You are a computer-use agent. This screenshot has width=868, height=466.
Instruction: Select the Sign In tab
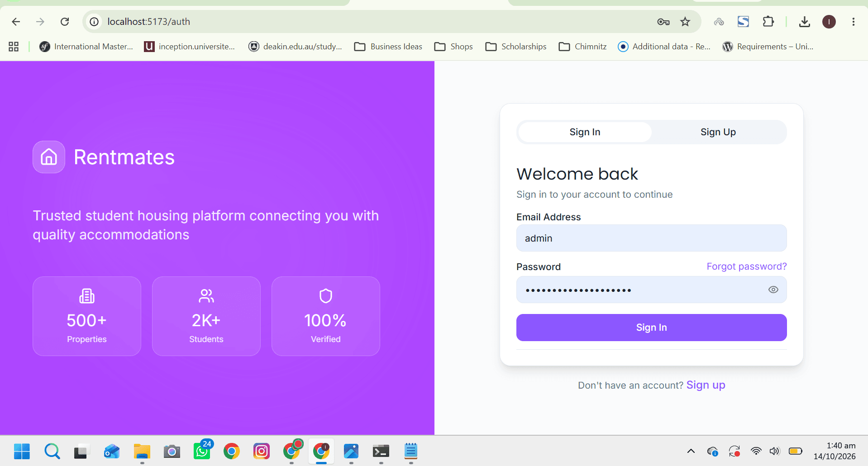point(585,132)
